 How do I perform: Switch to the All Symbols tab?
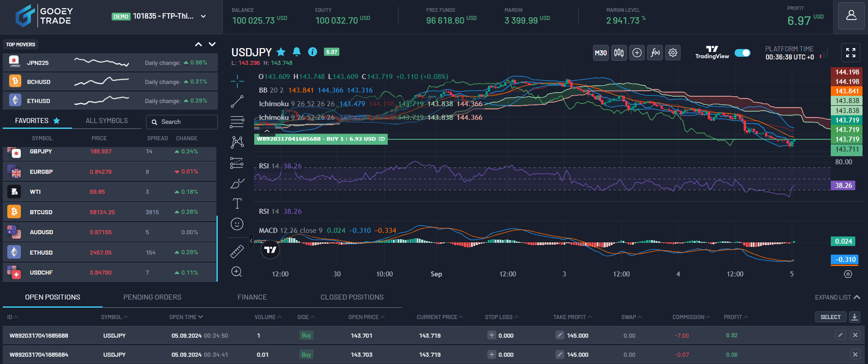(x=107, y=121)
